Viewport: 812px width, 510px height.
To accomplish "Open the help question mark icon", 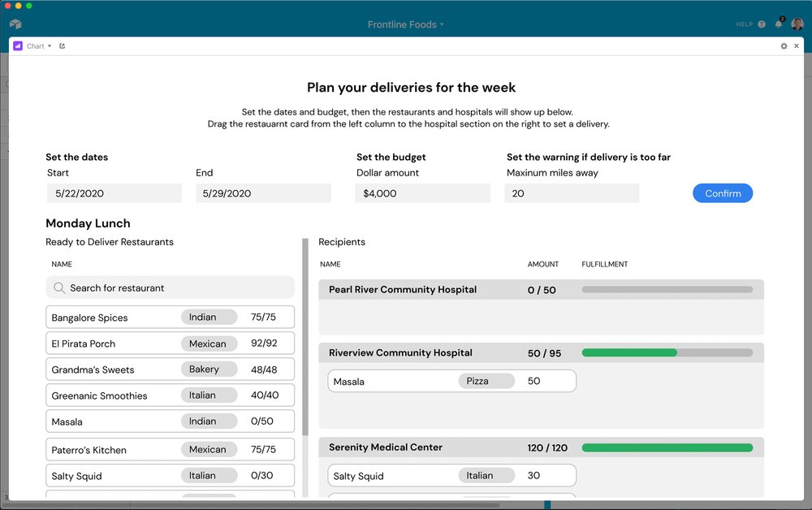I will [762, 24].
